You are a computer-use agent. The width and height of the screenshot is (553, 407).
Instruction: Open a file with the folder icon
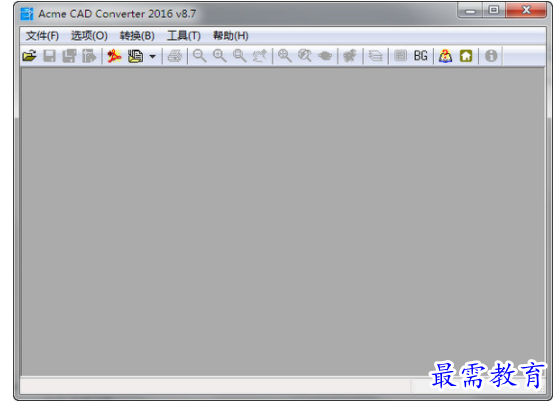30,56
